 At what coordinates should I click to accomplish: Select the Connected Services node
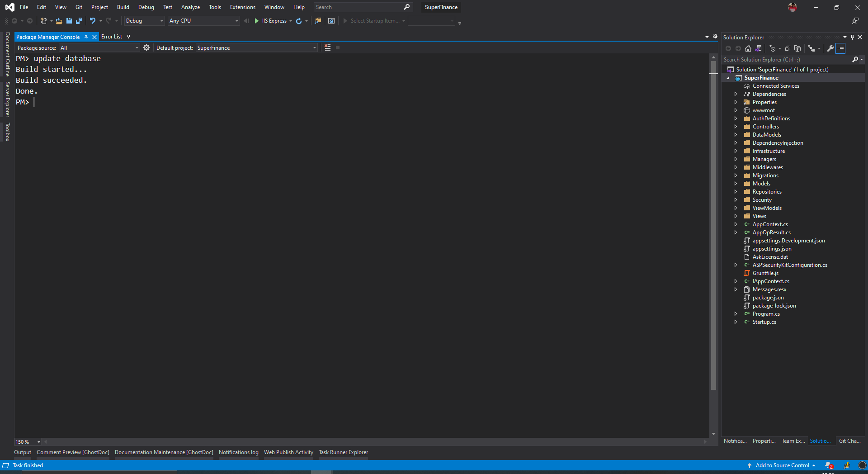pos(776,86)
